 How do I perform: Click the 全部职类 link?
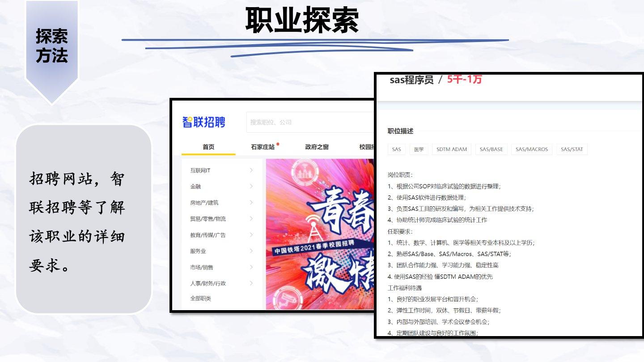200,299
